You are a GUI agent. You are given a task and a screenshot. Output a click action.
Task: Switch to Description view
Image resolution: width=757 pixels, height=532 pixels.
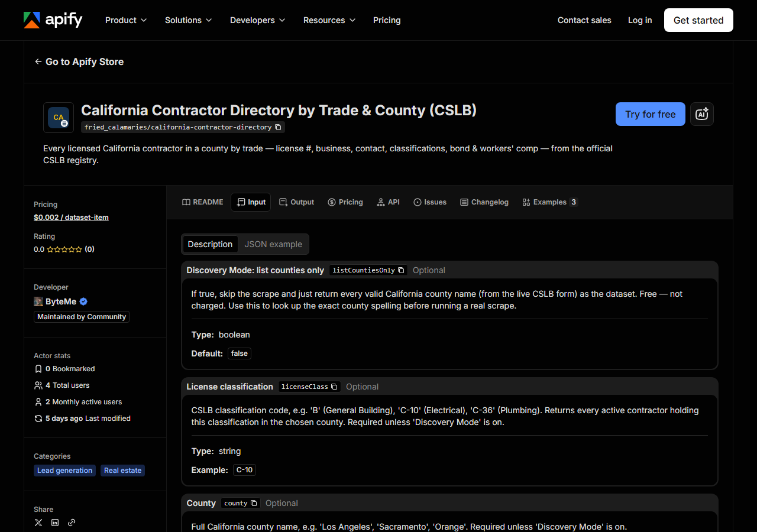(210, 244)
